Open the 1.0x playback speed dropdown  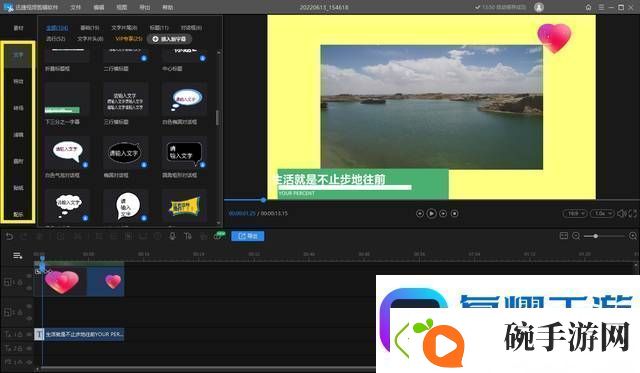click(x=602, y=213)
